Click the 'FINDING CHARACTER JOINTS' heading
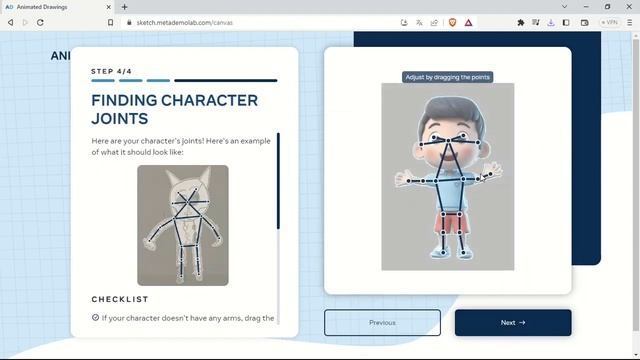This screenshot has width=640, height=360. (x=174, y=109)
